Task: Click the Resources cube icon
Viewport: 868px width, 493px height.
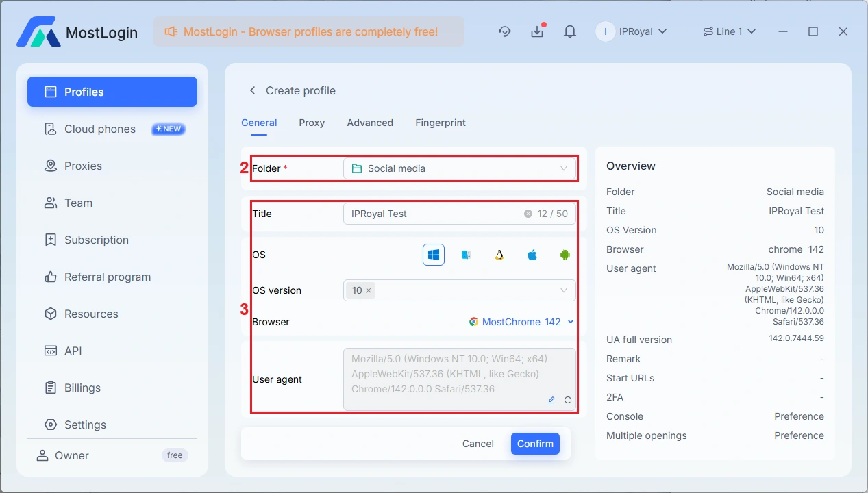Action: [x=50, y=314]
